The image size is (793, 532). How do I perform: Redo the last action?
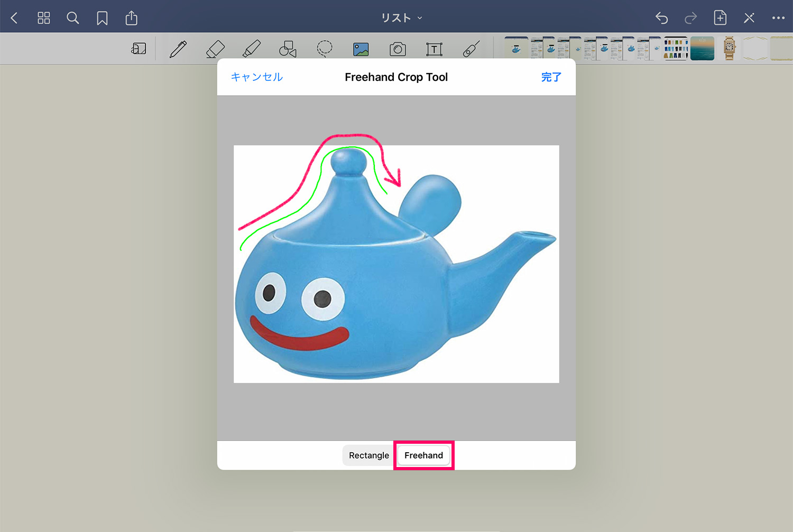(690, 18)
